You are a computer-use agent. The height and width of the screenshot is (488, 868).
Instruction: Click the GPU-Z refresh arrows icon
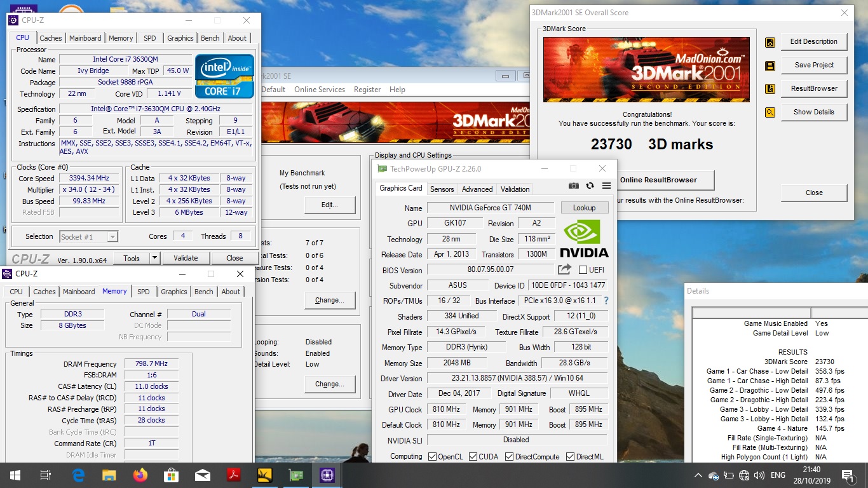[x=590, y=186]
